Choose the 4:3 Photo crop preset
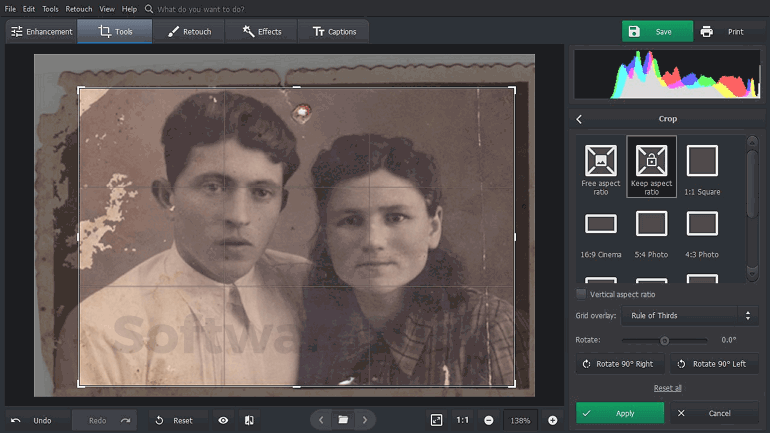The width and height of the screenshot is (770, 433). (702, 224)
